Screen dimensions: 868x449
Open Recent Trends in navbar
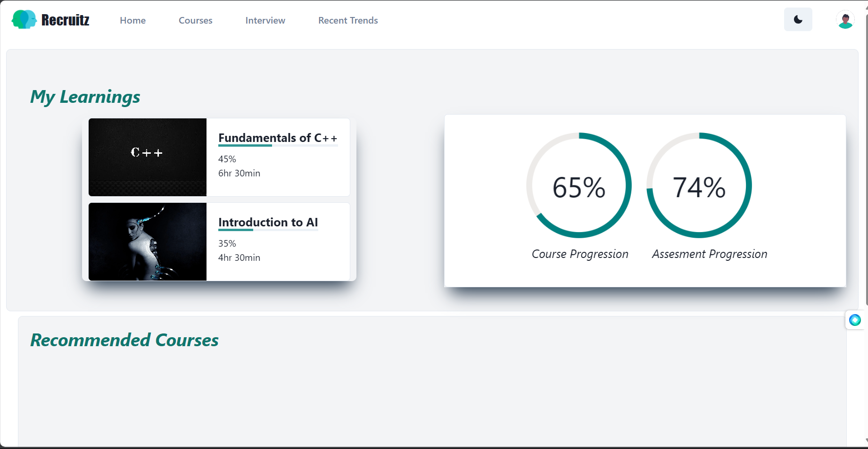348,20
